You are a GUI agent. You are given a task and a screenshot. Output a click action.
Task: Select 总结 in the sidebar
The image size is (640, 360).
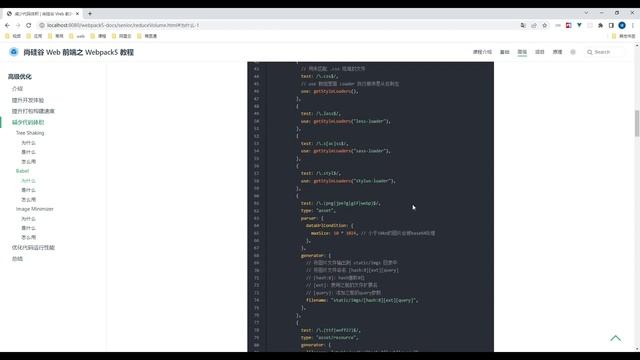point(17,259)
